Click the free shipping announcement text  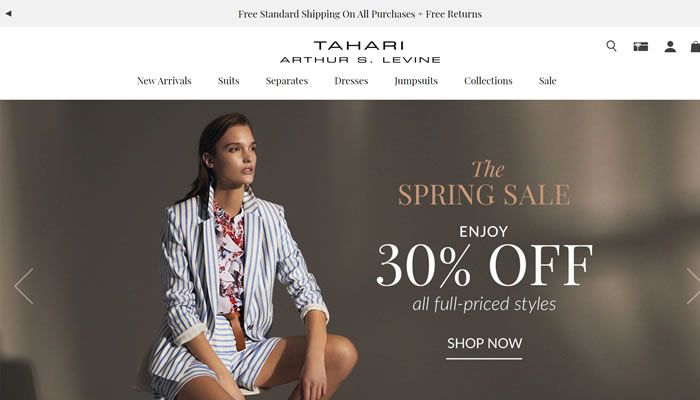[360, 14]
